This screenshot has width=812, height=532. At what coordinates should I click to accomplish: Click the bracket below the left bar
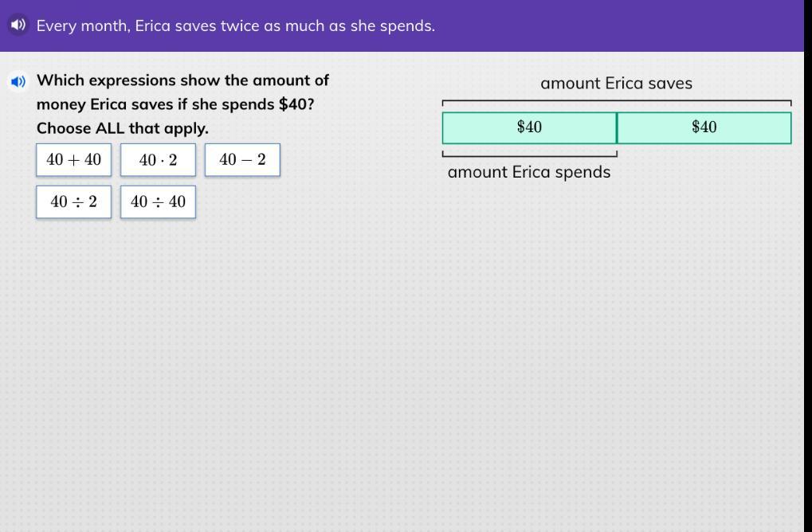point(529,156)
